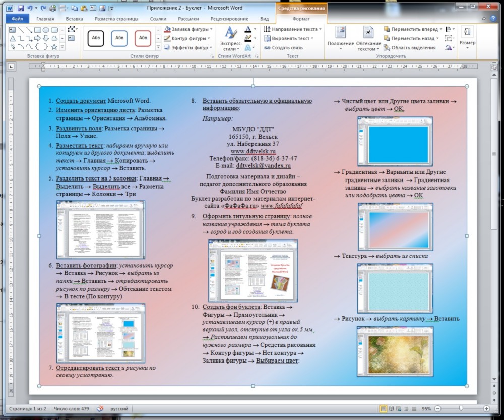The image size is (504, 420).
Task: Click the Undo arrow icon
Action: point(30,8)
